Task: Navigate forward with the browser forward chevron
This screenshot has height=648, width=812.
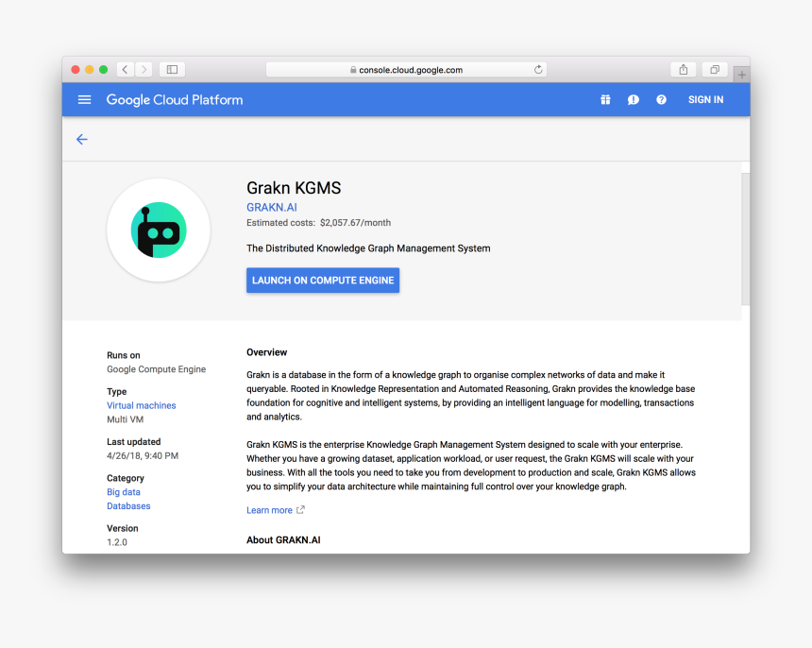Action: click(144, 68)
